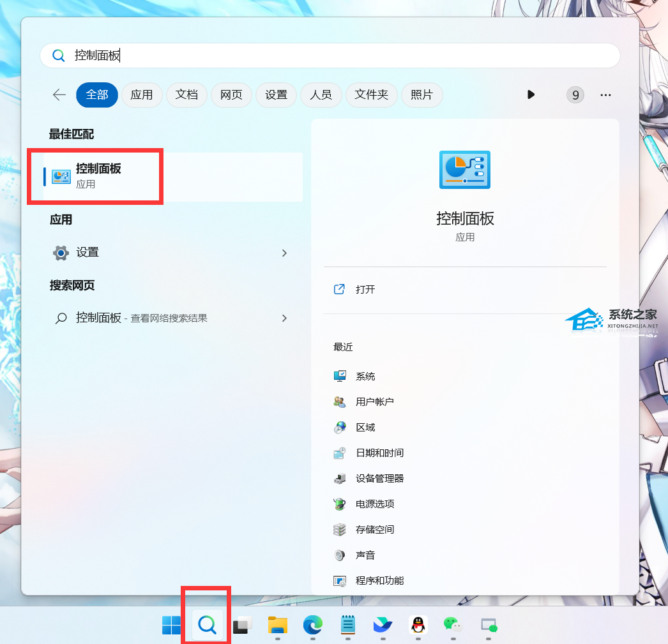Open recent item 用户帐户
Screen dimensions: 668x644
pyautogui.click(x=374, y=402)
